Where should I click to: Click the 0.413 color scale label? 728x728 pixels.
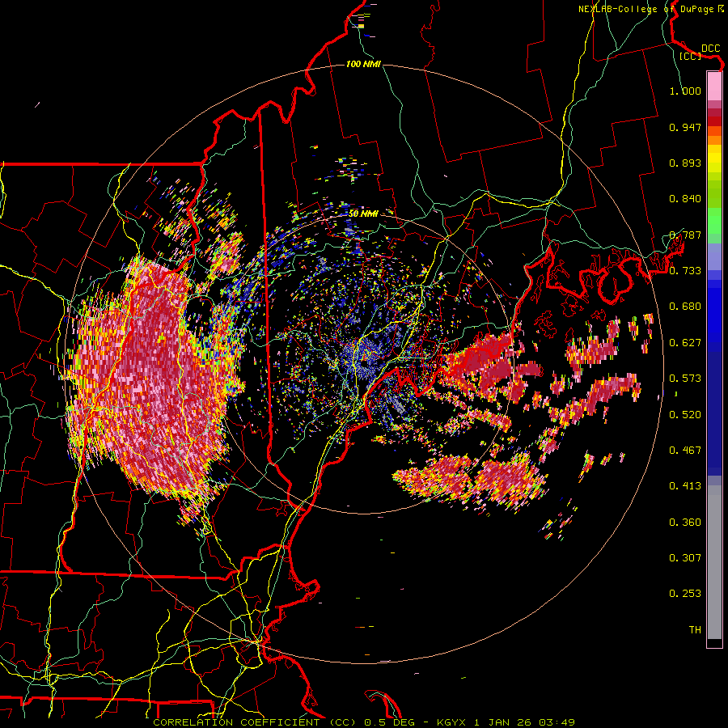point(685,486)
